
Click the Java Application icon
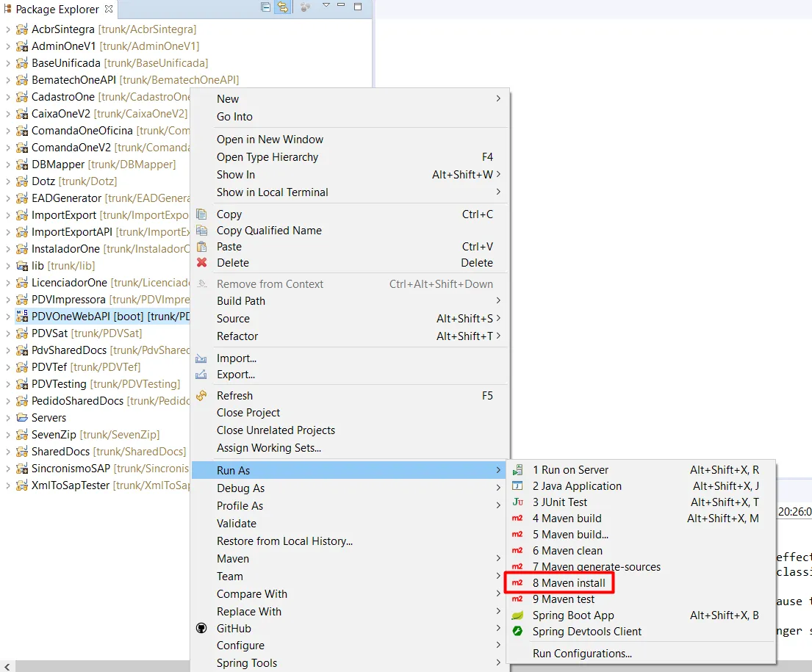click(517, 485)
